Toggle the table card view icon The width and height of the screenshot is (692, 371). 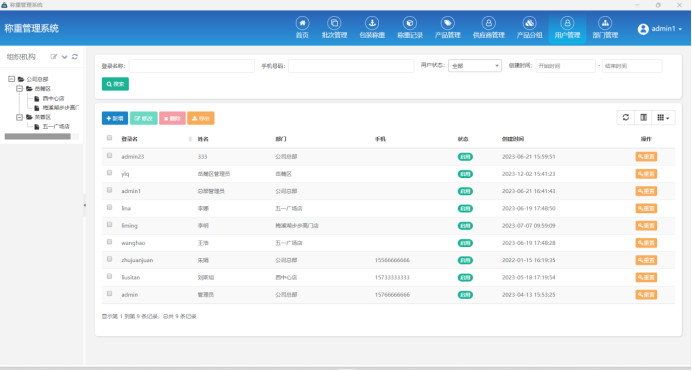coord(643,117)
